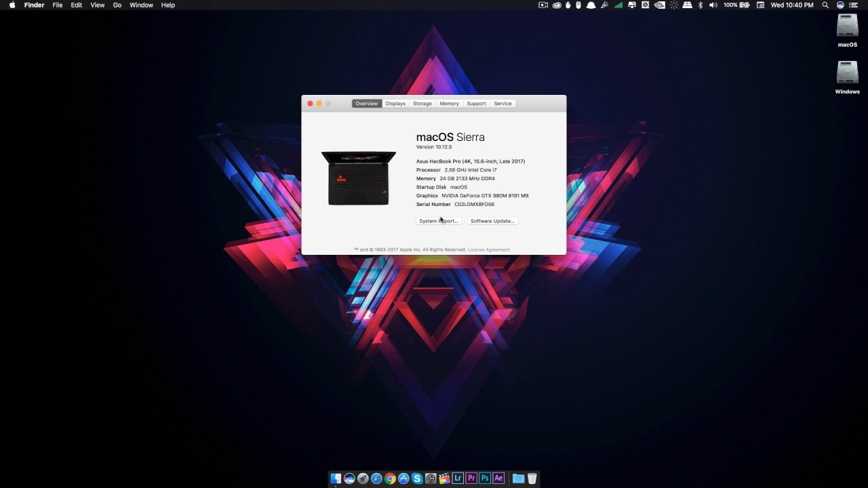Open the View menu
The height and width of the screenshot is (488, 868).
coord(98,5)
